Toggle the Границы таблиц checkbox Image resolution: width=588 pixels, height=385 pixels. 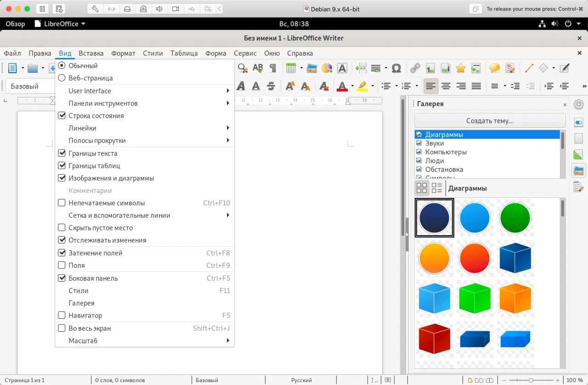coord(145,166)
